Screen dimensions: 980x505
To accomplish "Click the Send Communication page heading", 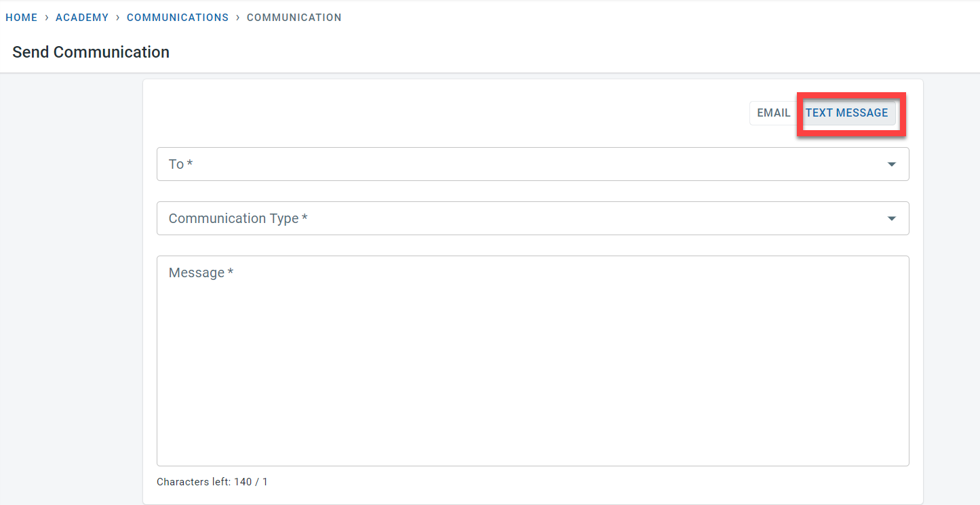I will coord(91,52).
